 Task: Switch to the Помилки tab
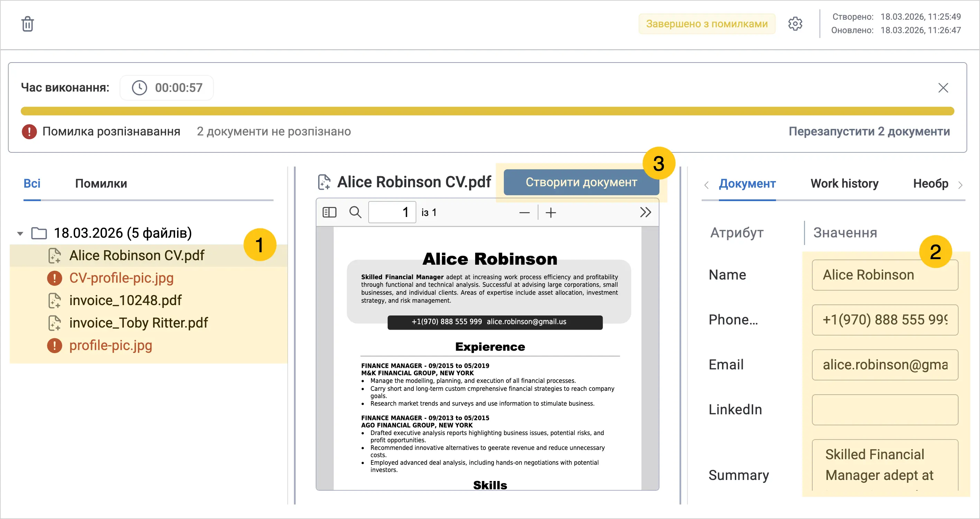pos(101,183)
